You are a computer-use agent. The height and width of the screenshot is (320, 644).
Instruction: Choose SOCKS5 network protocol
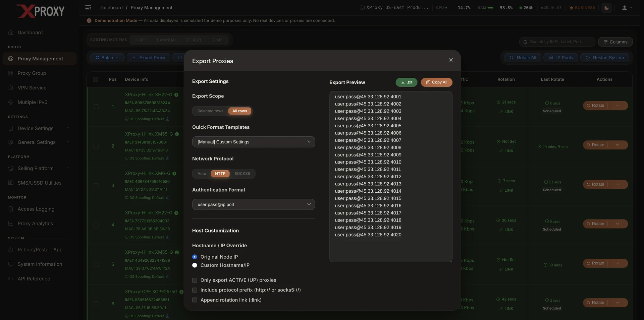(242, 174)
